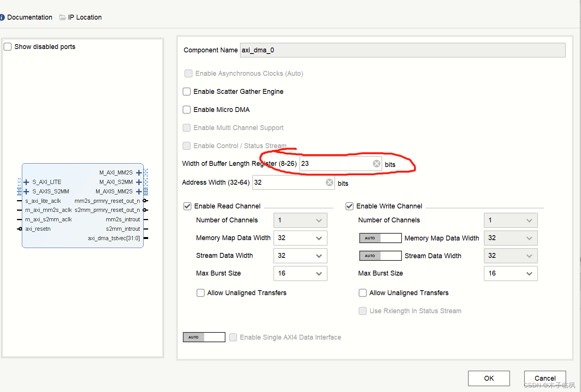Expand M_AXIS_MM2S interface plus icon
The width and height of the screenshot is (581, 392).
pyautogui.click(x=139, y=191)
